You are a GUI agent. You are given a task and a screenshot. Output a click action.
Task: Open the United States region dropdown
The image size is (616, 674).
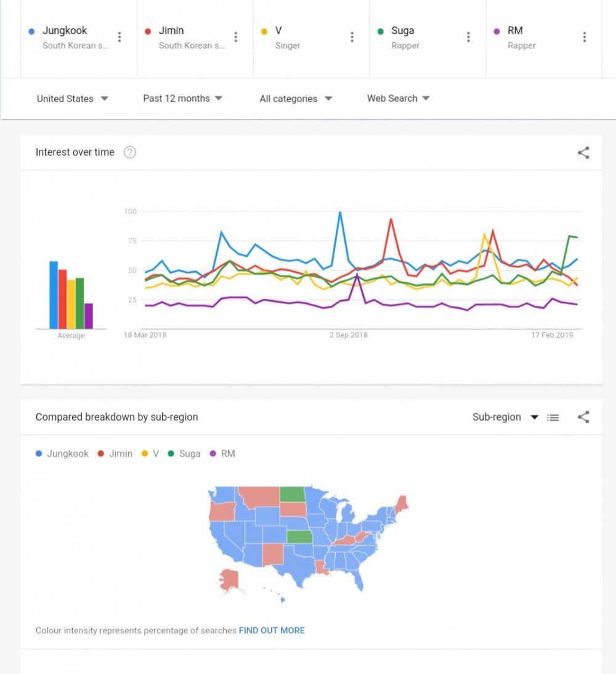72,99
